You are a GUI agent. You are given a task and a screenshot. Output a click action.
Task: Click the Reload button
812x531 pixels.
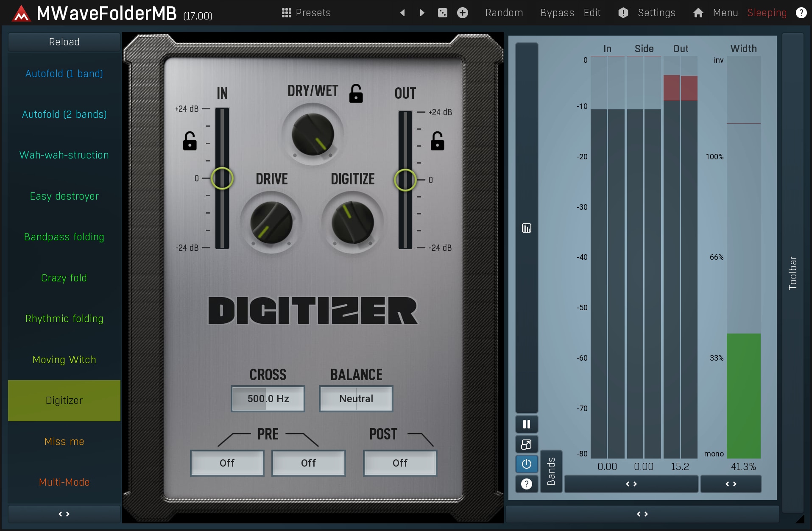point(64,42)
